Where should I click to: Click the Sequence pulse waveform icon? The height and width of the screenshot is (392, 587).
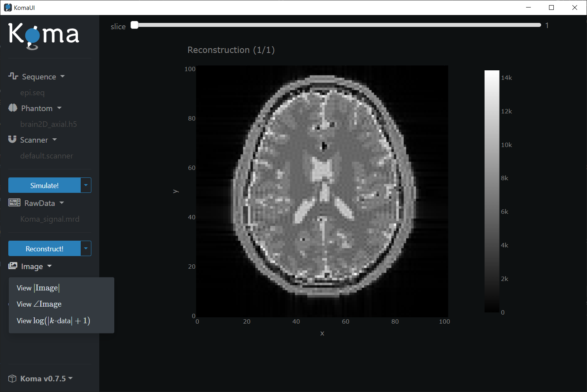click(13, 76)
